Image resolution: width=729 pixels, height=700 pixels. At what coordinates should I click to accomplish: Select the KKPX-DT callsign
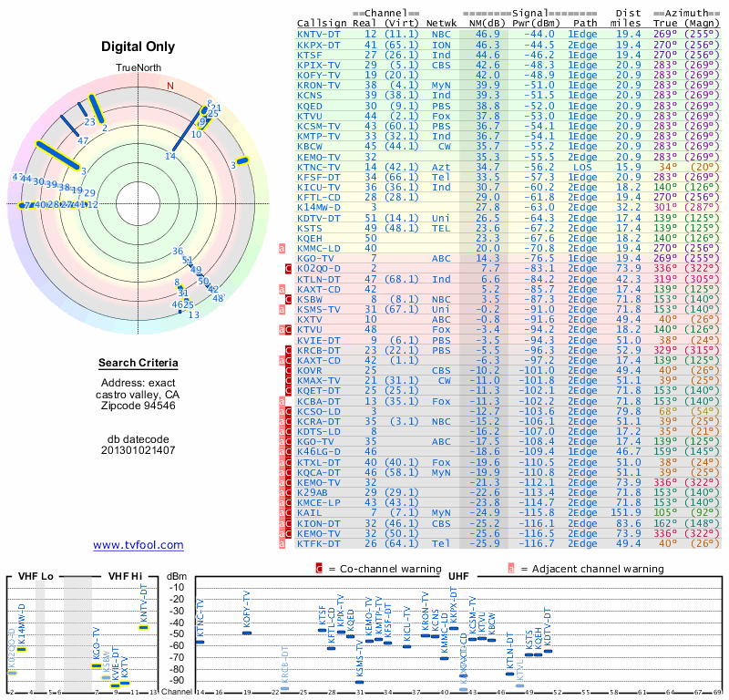[x=318, y=45]
